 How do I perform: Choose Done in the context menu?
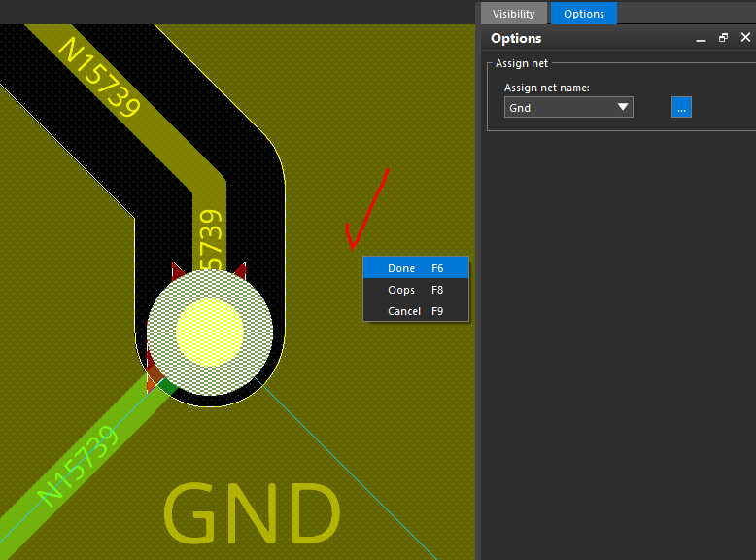point(416,268)
